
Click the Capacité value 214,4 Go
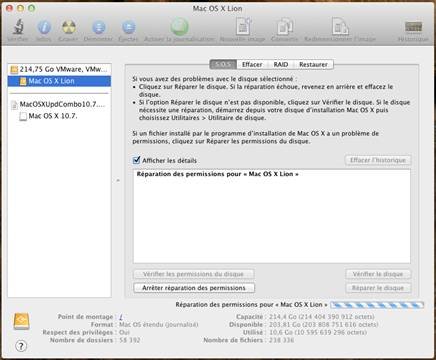click(322, 317)
